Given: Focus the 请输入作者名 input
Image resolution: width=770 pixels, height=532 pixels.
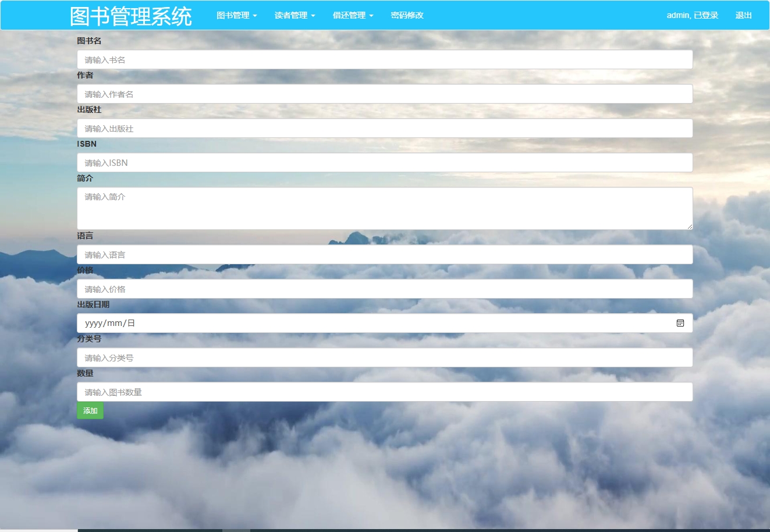Looking at the screenshot, I should coord(384,94).
